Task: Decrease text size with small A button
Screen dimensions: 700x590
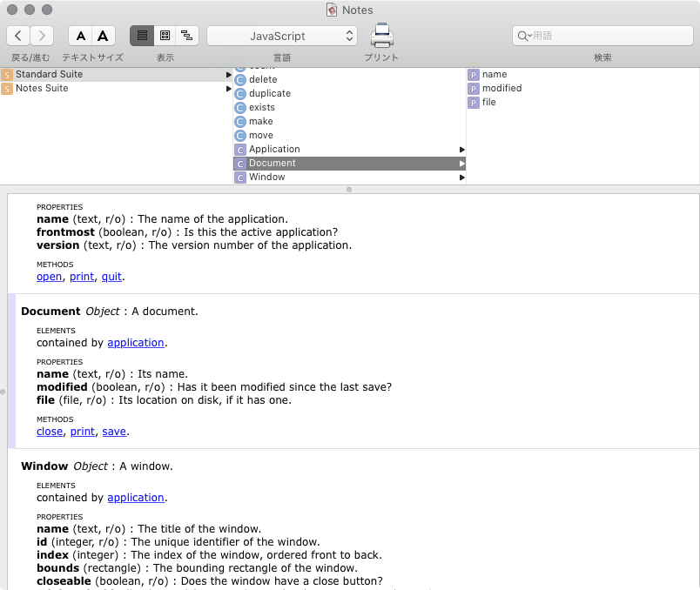Action: click(81, 36)
